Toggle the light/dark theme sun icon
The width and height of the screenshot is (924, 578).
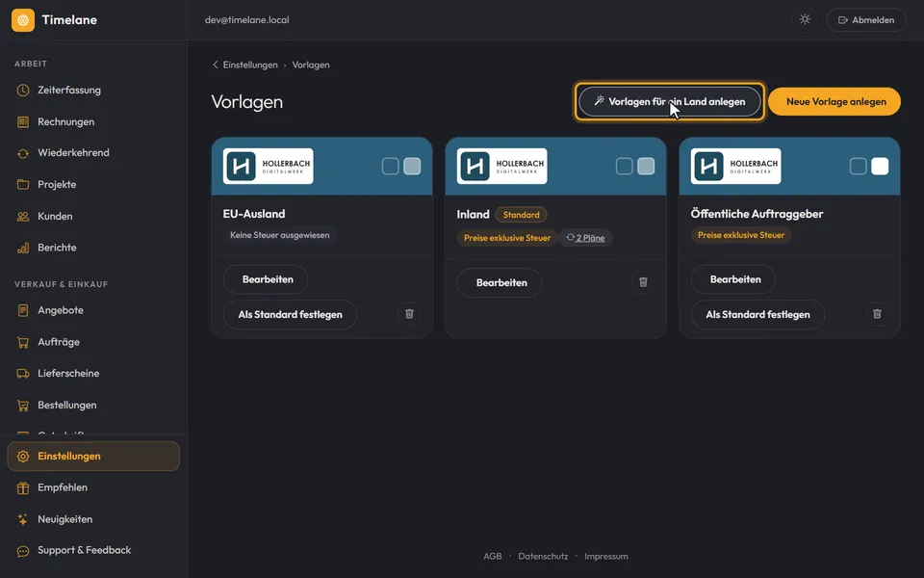click(x=805, y=19)
